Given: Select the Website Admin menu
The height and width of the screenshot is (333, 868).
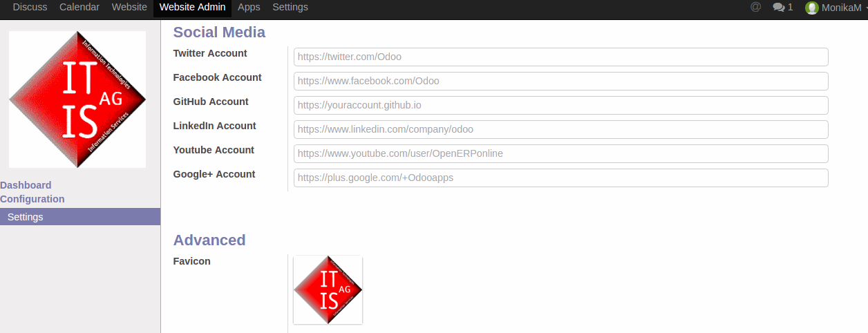Looking at the screenshot, I should (x=192, y=7).
